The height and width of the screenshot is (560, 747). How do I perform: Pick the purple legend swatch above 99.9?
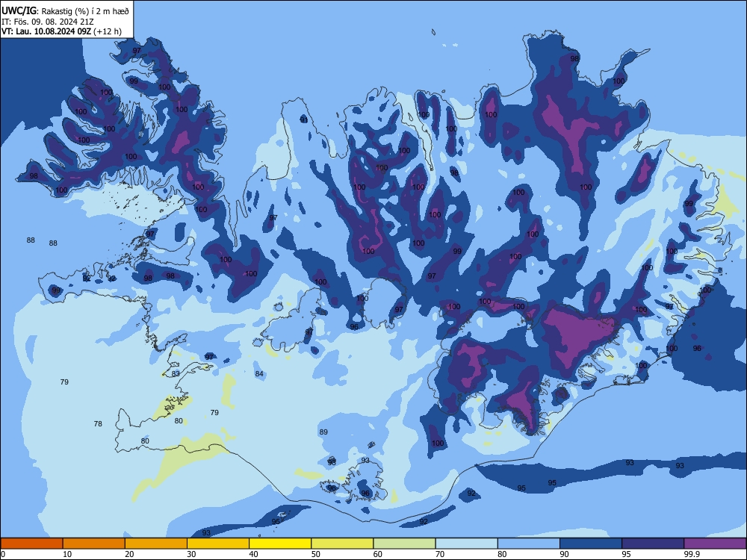pos(715,544)
